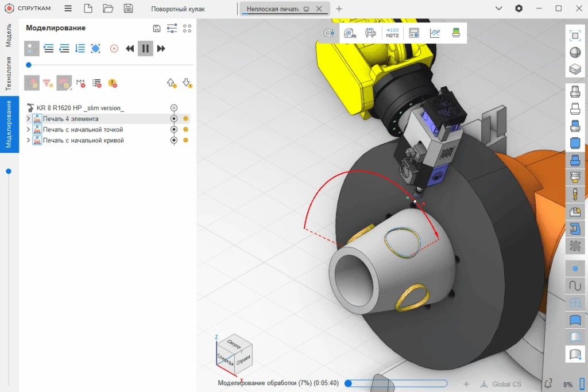Screen dimensions: 588x392
Task: Click the machining simulation progress slider
Action: [x=396, y=383]
